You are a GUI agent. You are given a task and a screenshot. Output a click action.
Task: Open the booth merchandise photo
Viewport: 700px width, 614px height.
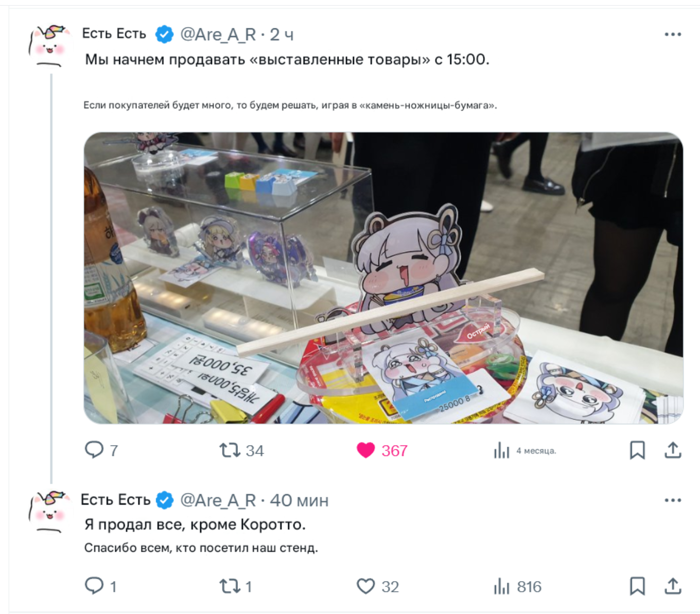click(x=383, y=278)
